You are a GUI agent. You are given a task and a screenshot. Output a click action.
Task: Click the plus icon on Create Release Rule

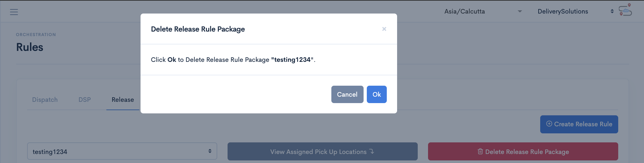point(549,124)
